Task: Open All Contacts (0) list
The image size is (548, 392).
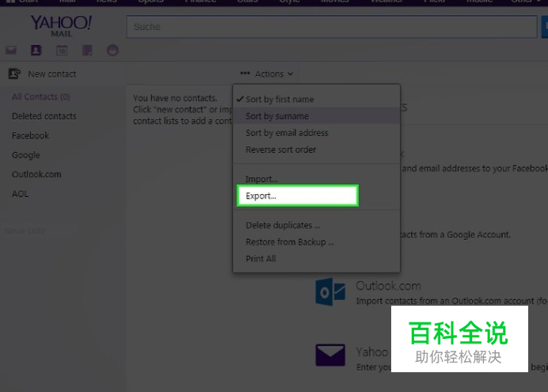Action: point(41,97)
